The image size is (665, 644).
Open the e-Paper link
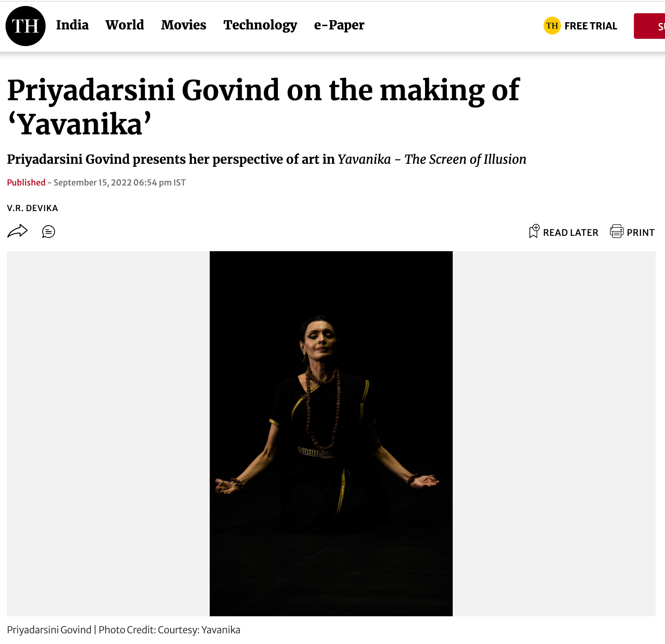point(339,26)
